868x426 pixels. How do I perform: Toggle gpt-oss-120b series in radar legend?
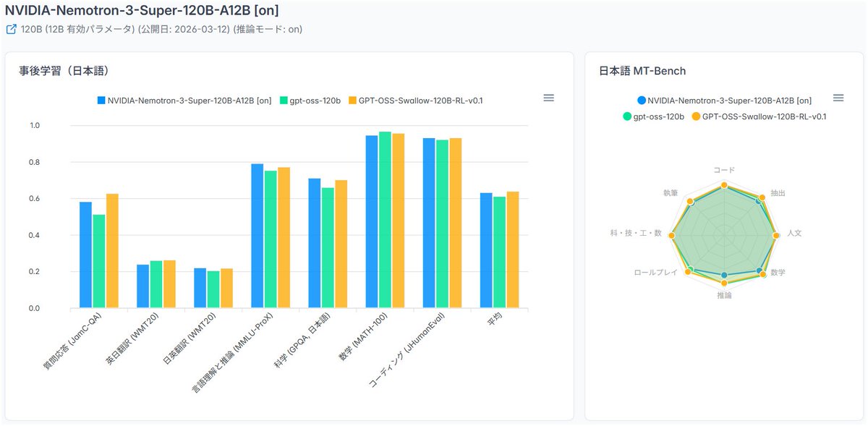click(653, 116)
